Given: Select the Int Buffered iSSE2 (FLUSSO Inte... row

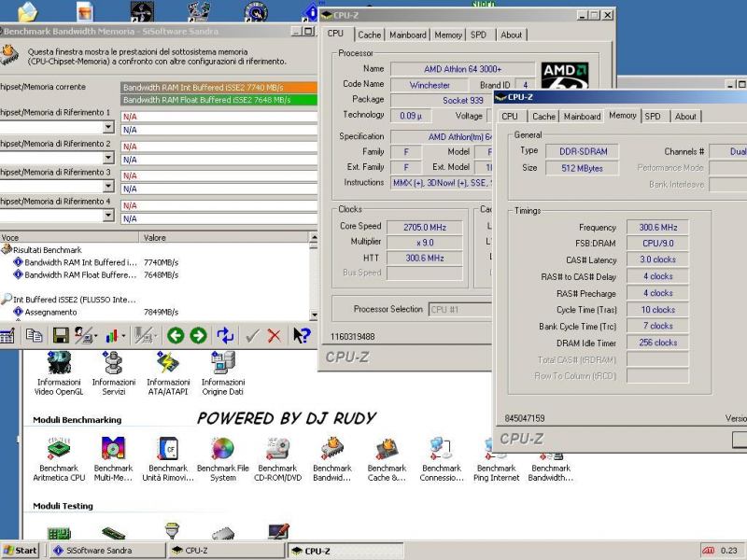Looking at the screenshot, I should click(68, 300).
